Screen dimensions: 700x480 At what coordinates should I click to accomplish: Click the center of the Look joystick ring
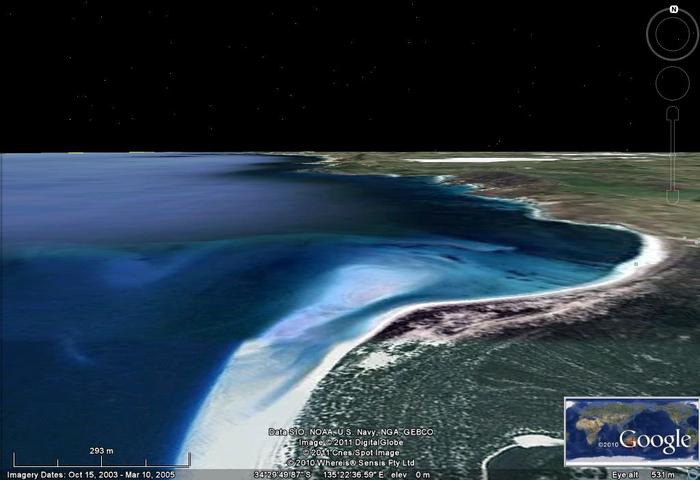click(x=672, y=36)
